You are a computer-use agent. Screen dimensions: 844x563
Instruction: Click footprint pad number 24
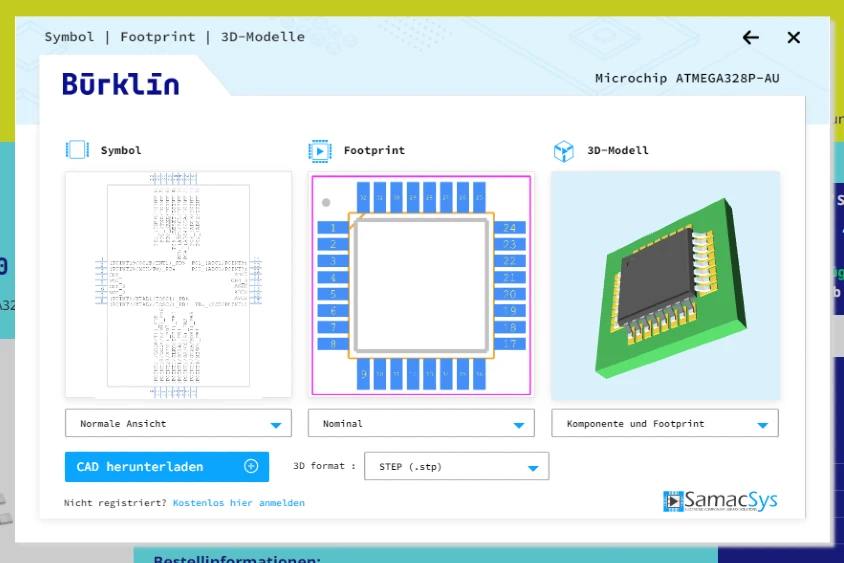point(509,228)
